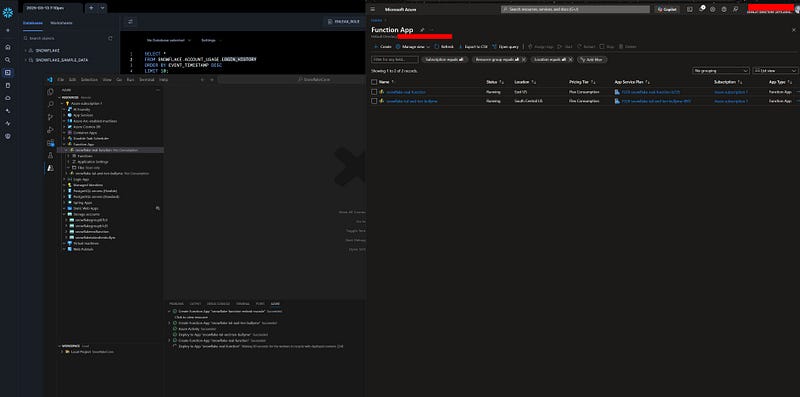Image resolution: width=800 pixels, height=397 pixels.
Task: Close the Function App blade
Action: 793,30
